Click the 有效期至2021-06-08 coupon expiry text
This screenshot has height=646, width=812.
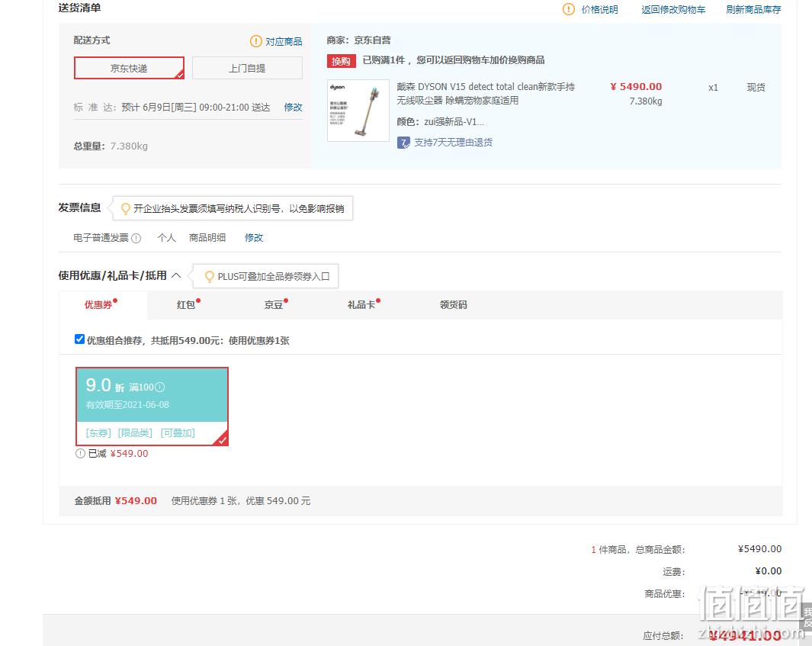click(x=127, y=404)
